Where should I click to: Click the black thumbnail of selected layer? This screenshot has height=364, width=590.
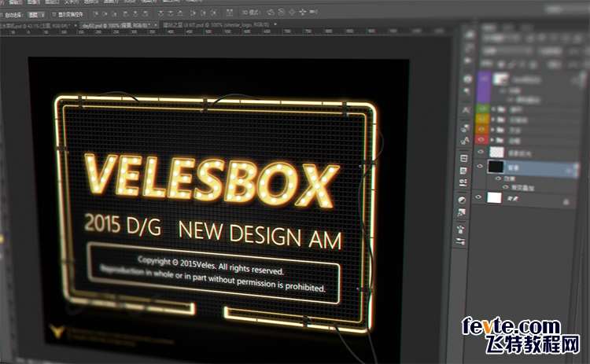(496, 167)
